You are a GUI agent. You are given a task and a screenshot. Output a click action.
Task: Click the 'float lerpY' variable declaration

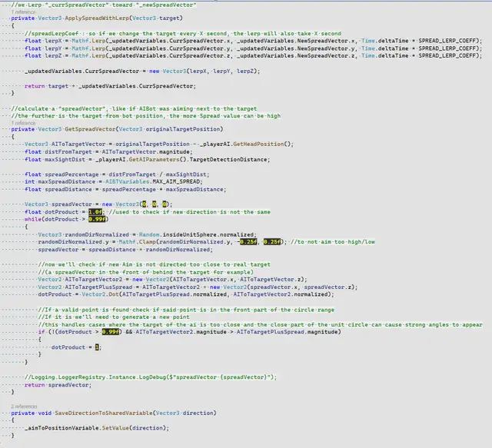point(43,48)
